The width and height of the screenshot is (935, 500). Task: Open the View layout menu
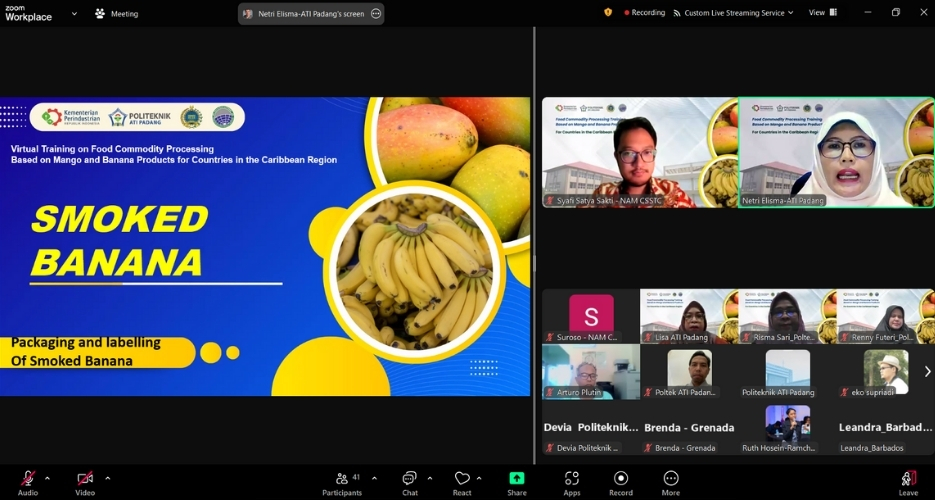(x=821, y=13)
